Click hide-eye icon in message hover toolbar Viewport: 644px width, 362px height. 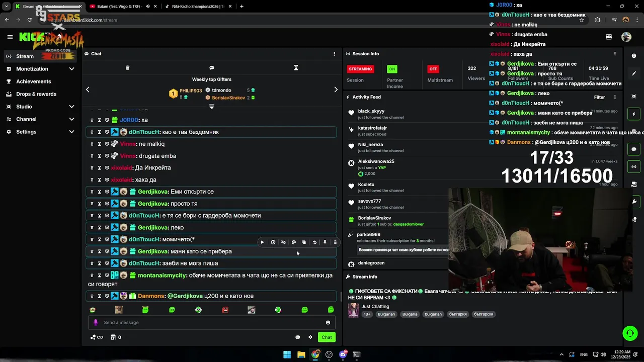[283, 242]
